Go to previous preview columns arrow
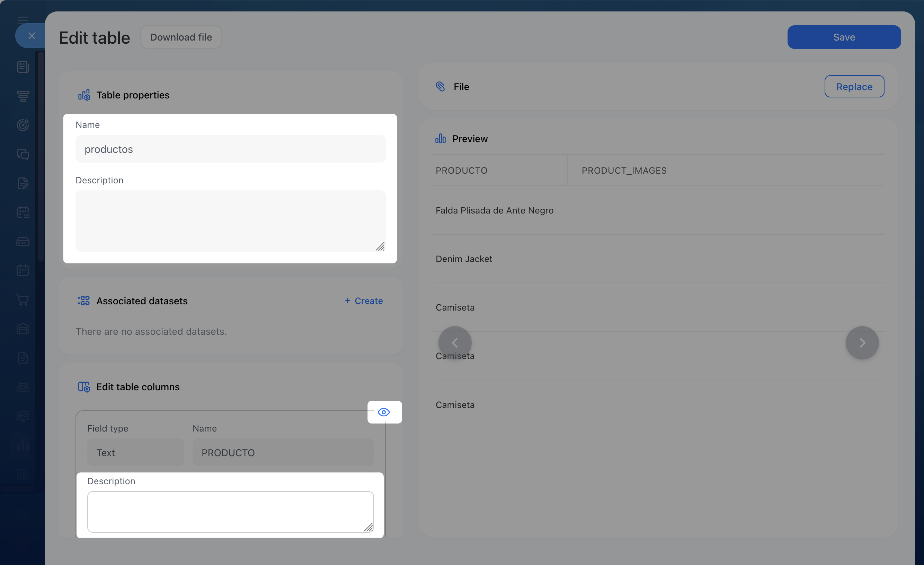The width and height of the screenshot is (924, 565). [x=455, y=343]
